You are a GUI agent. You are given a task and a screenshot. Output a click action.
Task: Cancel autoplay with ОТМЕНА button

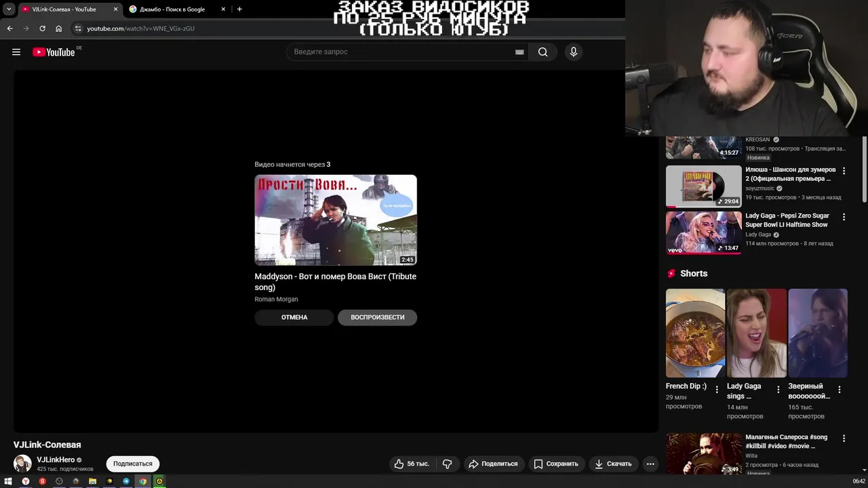[294, 317]
